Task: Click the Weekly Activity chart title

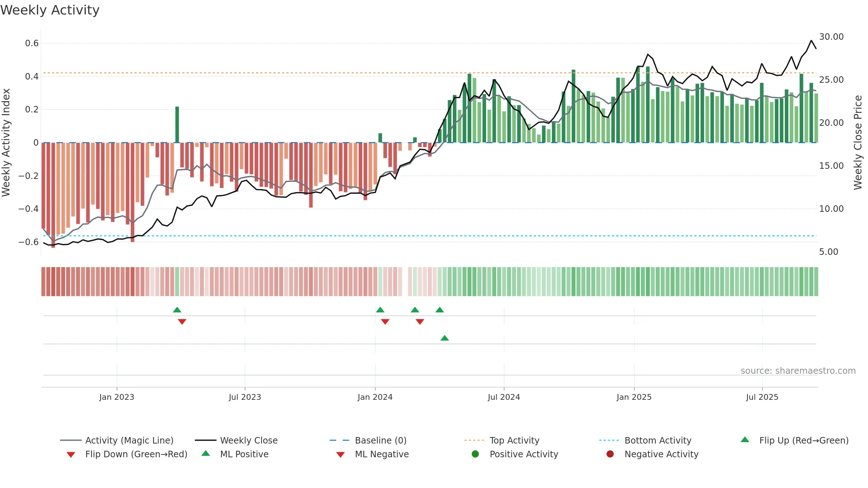Action: (50, 10)
